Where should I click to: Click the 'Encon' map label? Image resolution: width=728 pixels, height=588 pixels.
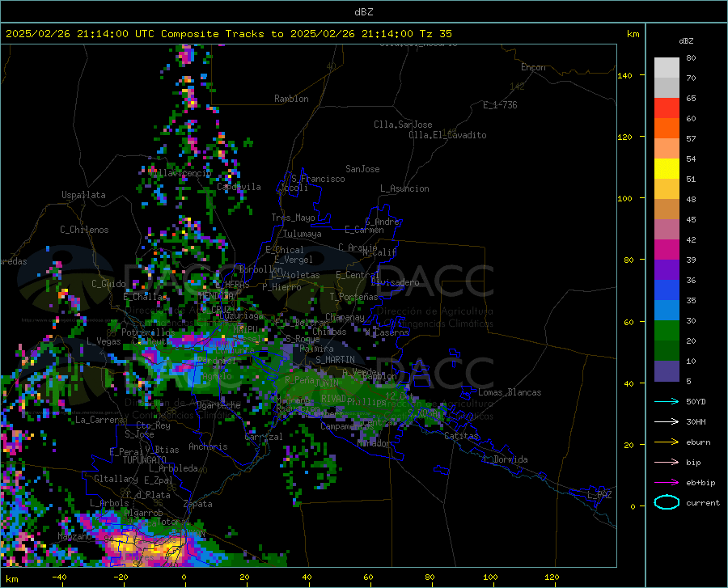(533, 67)
